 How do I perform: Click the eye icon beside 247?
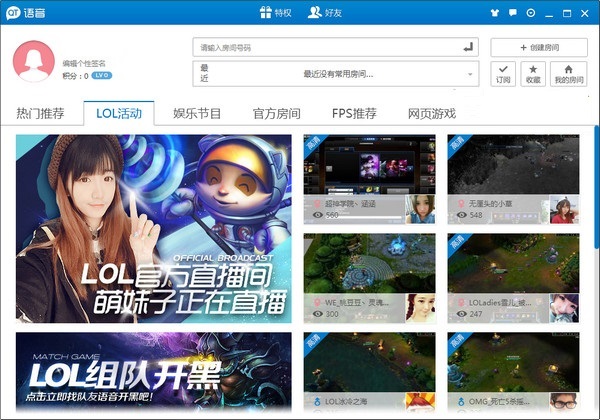point(461,314)
